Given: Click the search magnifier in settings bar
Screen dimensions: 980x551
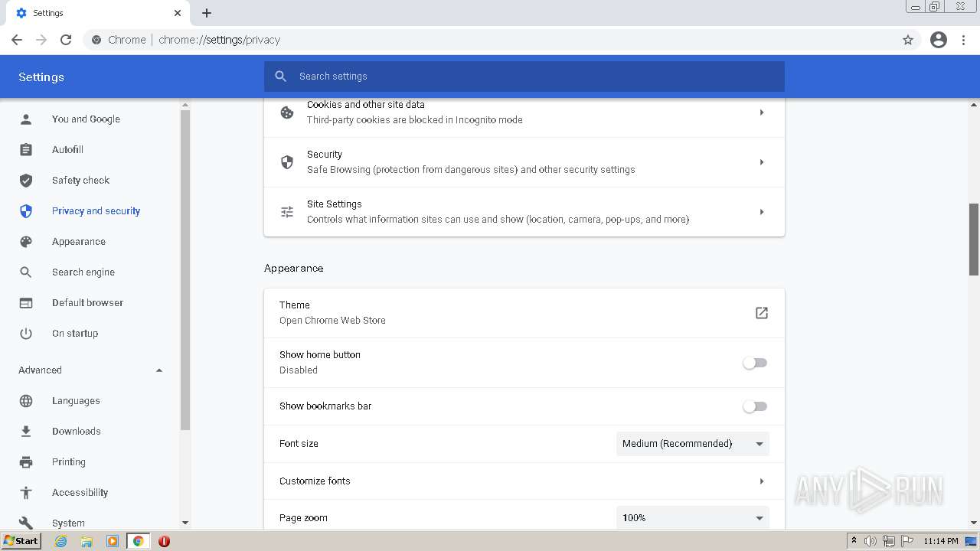Looking at the screenshot, I should [x=281, y=77].
